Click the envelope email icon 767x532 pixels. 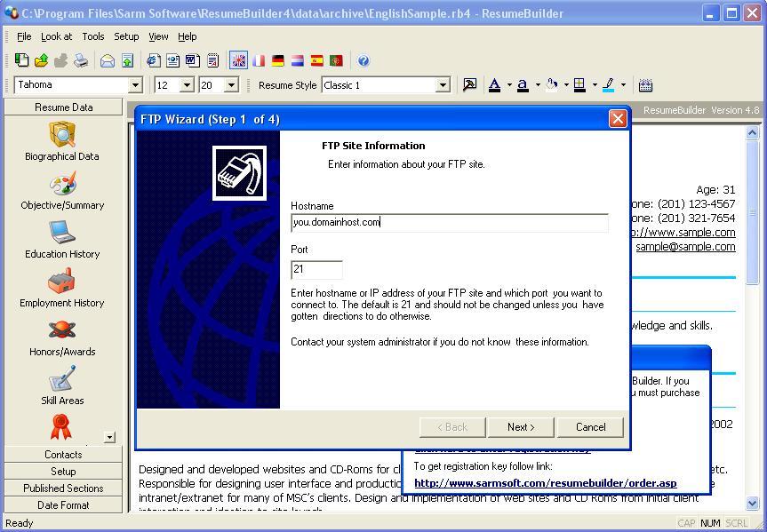coord(108,60)
